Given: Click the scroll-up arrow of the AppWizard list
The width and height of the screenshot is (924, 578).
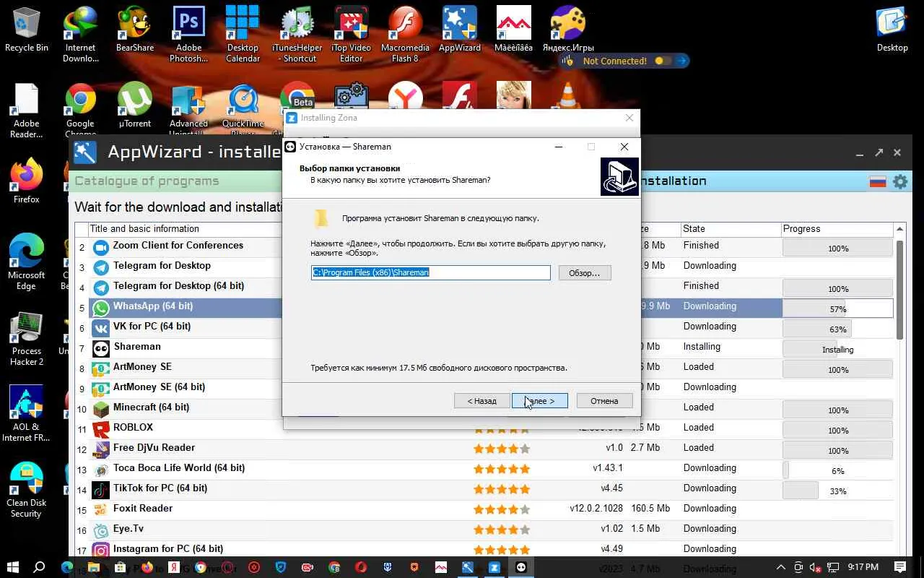Looking at the screenshot, I should coord(899,230).
